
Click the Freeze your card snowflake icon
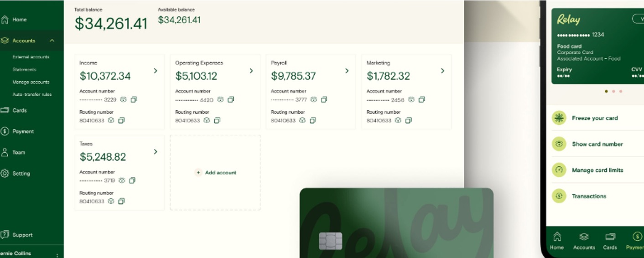coord(559,118)
